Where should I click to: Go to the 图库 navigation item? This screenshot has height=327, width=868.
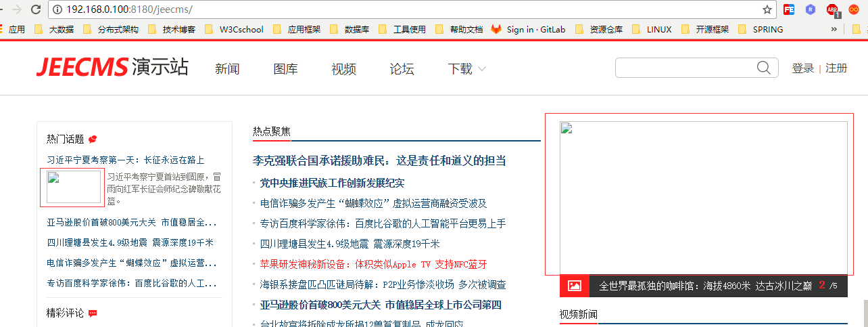coord(285,69)
